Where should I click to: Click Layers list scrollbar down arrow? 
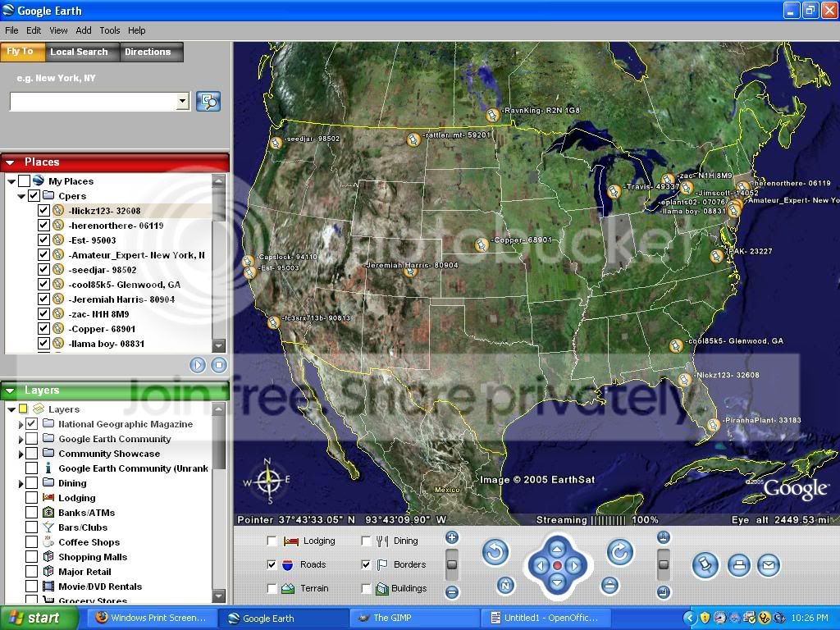pyautogui.click(x=218, y=596)
